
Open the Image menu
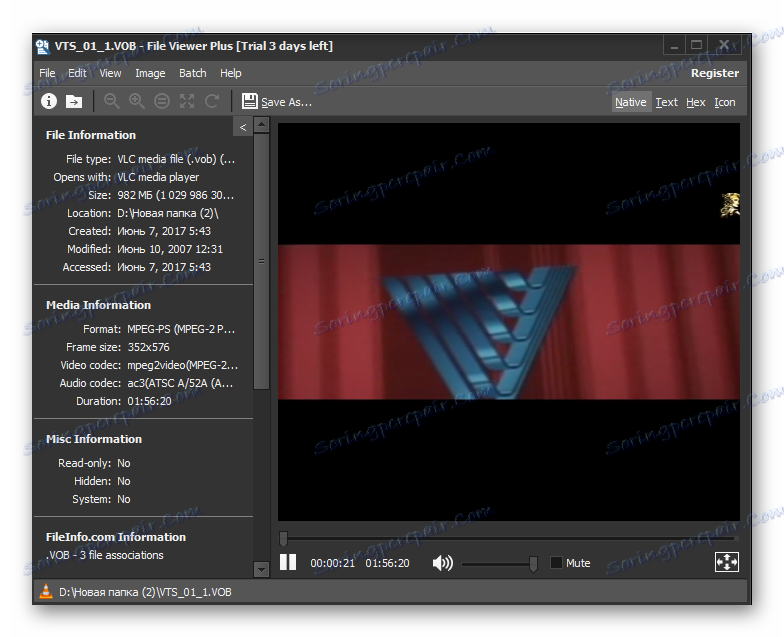tap(150, 73)
